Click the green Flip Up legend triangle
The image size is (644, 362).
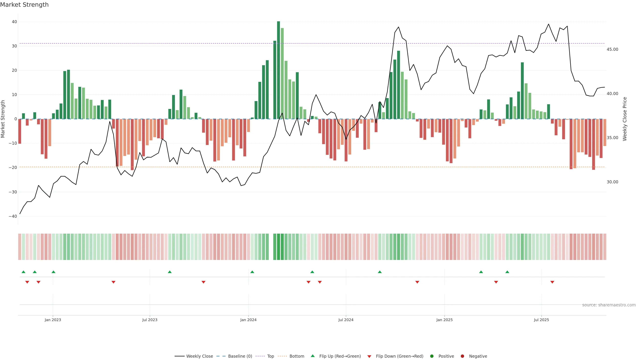click(x=312, y=356)
